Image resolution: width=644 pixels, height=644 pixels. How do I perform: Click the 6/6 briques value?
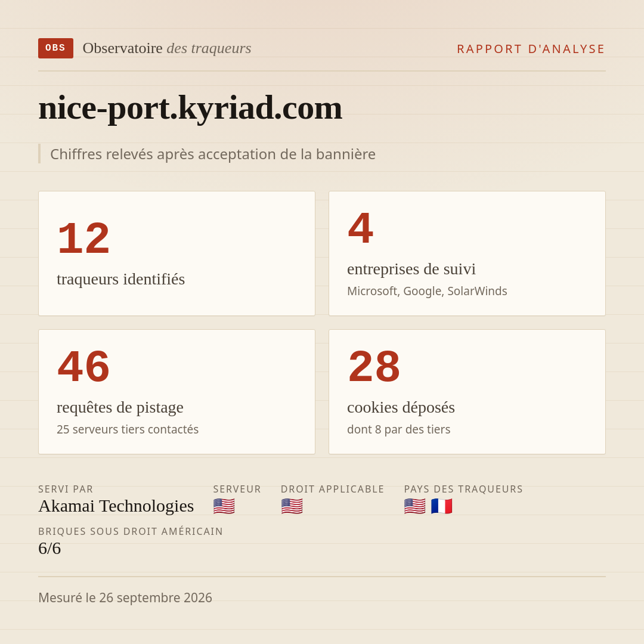point(49,549)
